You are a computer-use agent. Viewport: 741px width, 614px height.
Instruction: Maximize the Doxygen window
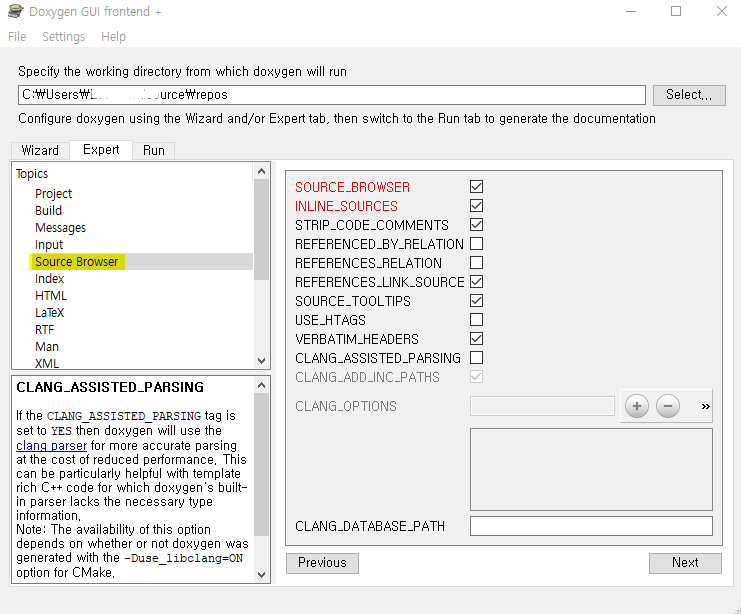click(676, 11)
